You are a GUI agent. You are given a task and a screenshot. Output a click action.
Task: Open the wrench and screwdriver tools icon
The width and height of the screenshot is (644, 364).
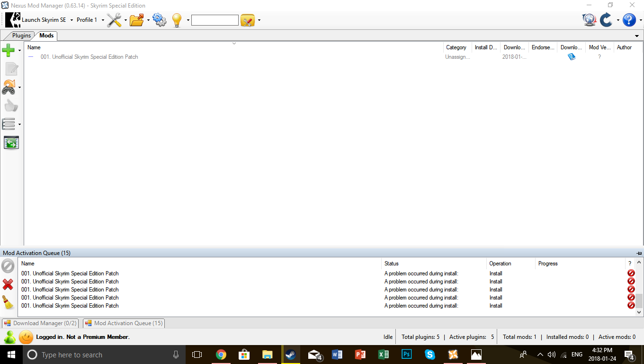(x=114, y=20)
